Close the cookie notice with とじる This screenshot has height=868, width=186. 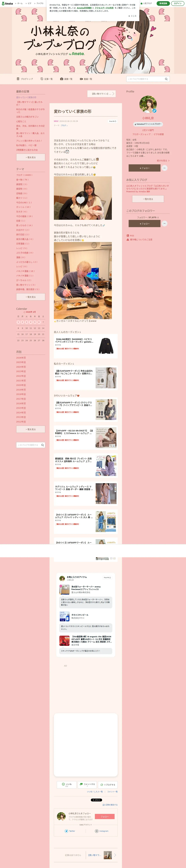coord(132,16)
